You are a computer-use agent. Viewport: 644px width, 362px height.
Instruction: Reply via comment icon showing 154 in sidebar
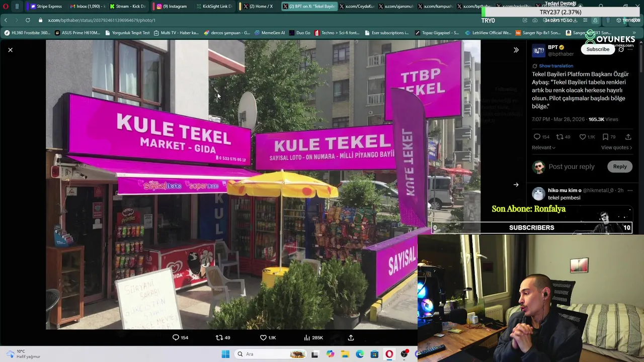pyautogui.click(x=541, y=137)
